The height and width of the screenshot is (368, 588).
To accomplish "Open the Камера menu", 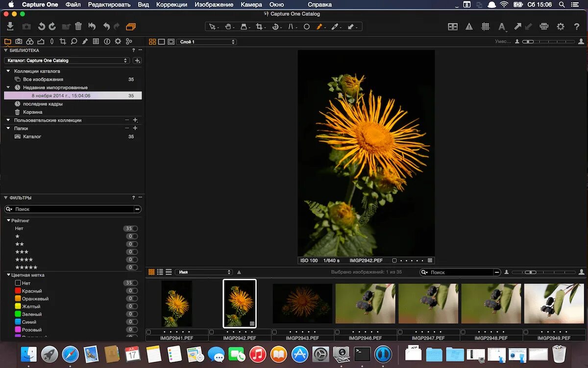I will (251, 4).
